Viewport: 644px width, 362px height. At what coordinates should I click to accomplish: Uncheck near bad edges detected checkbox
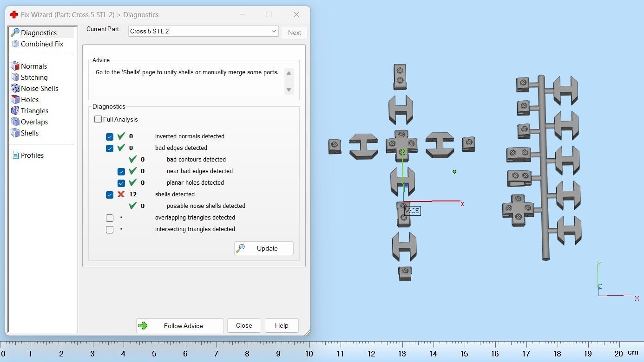tap(121, 171)
